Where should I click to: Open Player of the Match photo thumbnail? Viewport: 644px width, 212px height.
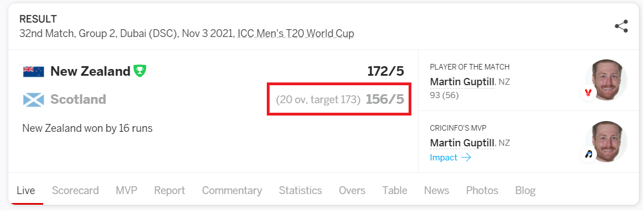coord(606,80)
